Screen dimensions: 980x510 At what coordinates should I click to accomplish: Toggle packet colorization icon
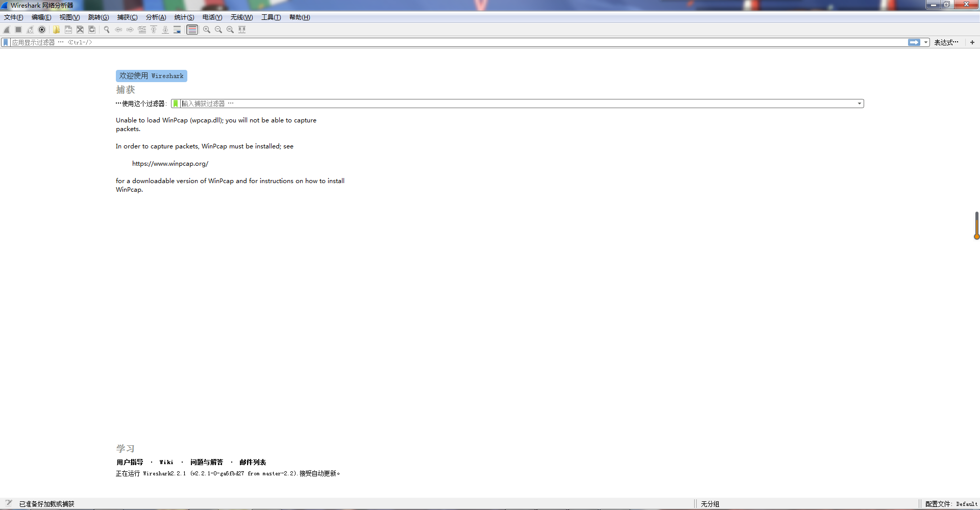point(192,30)
